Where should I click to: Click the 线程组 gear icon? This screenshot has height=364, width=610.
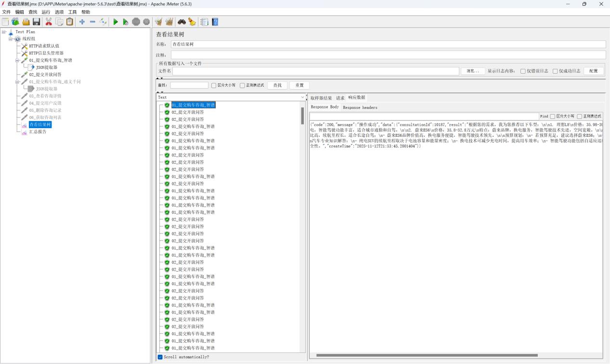pos(18,39)
